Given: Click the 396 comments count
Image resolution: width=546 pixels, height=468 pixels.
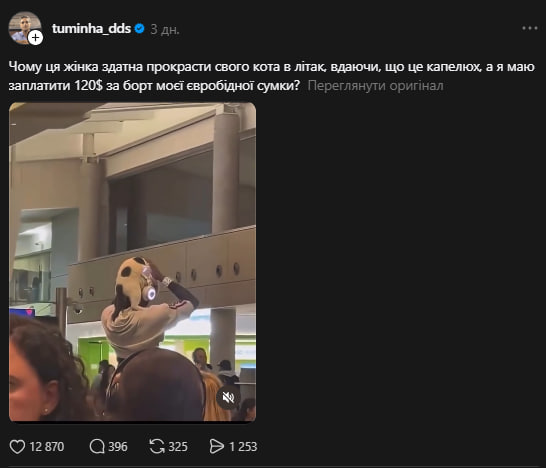Looking at the screenshot, I should (118, 447).
